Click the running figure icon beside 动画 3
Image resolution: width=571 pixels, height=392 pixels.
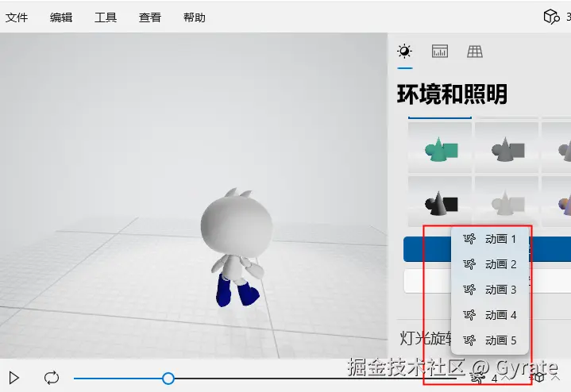tap(469, 290)
